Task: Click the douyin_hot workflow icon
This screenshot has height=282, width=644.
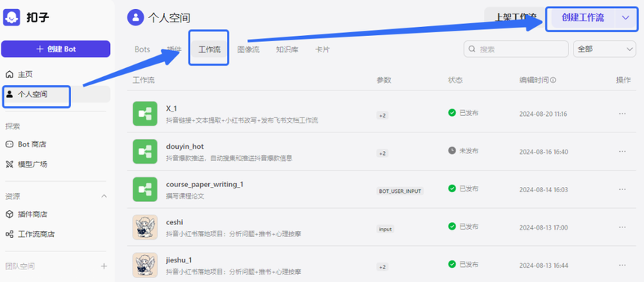Action: (x=145, y=151)
